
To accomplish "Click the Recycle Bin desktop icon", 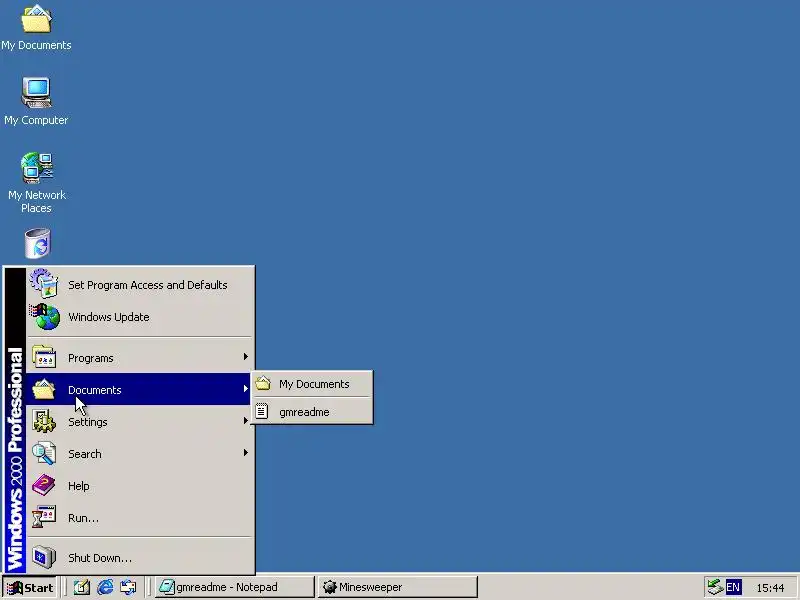I will (37, 243).
